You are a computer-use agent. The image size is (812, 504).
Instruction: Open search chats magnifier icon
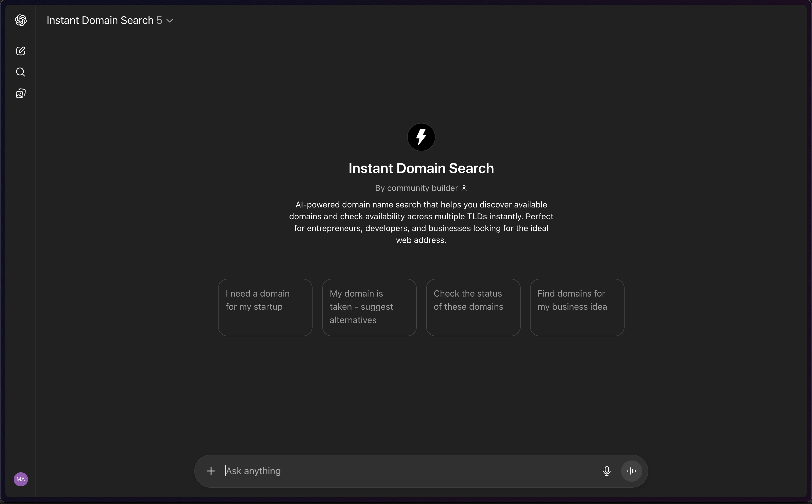[21, 72]
